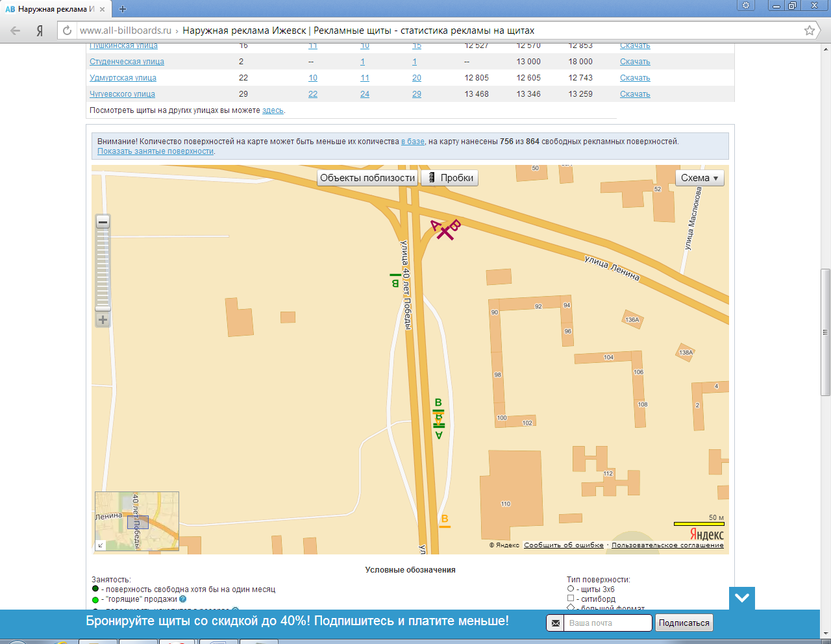Screen dimensions: 831x644
Task: Click Подписаться to subscribe
Action: pos(684,623)
